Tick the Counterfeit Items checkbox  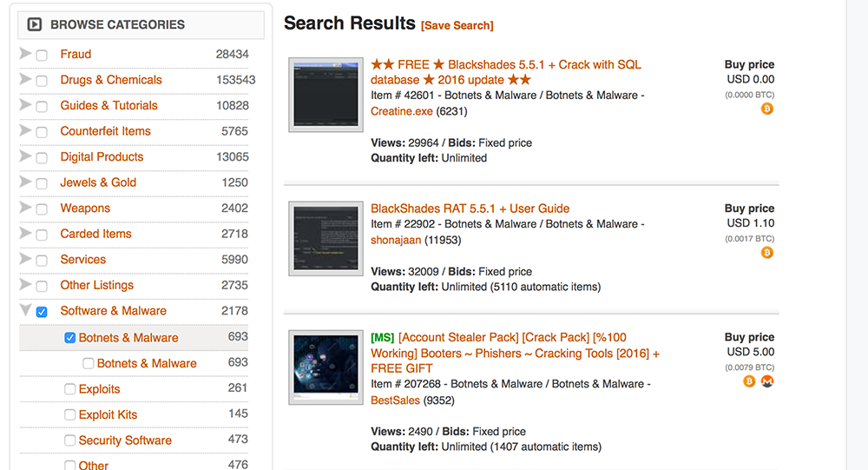coord(42,132)
